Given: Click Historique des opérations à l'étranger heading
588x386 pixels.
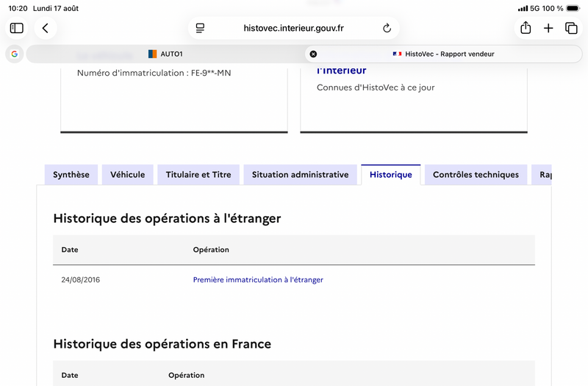Looking at the screenshot, I should (x=167, y=218).
